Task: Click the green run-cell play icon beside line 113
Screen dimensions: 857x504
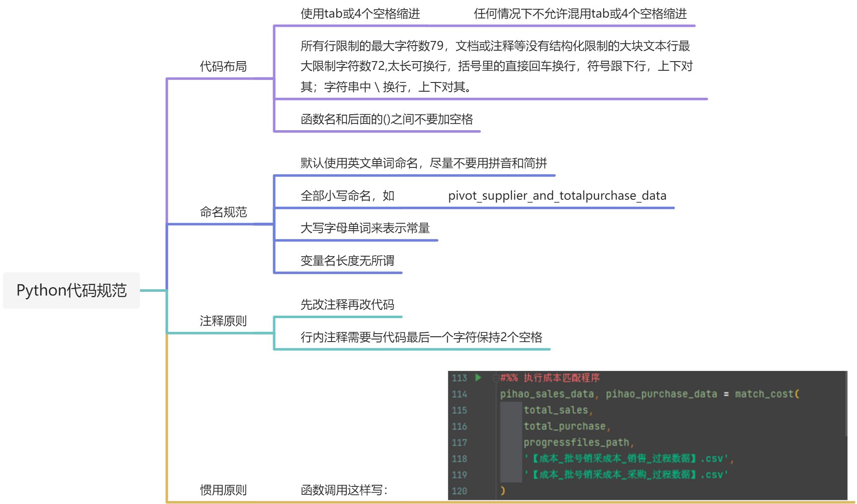Action: point(478,378)
